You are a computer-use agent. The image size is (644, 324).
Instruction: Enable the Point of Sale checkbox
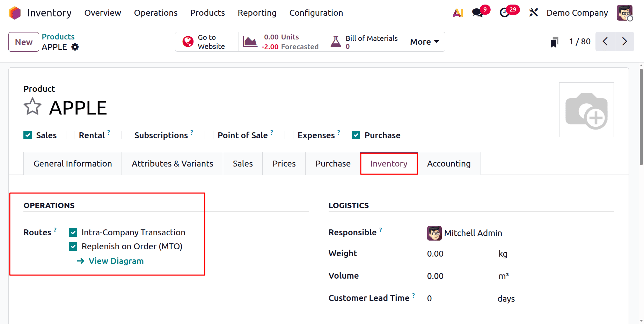pyautogui.click(x=209, y=135)
